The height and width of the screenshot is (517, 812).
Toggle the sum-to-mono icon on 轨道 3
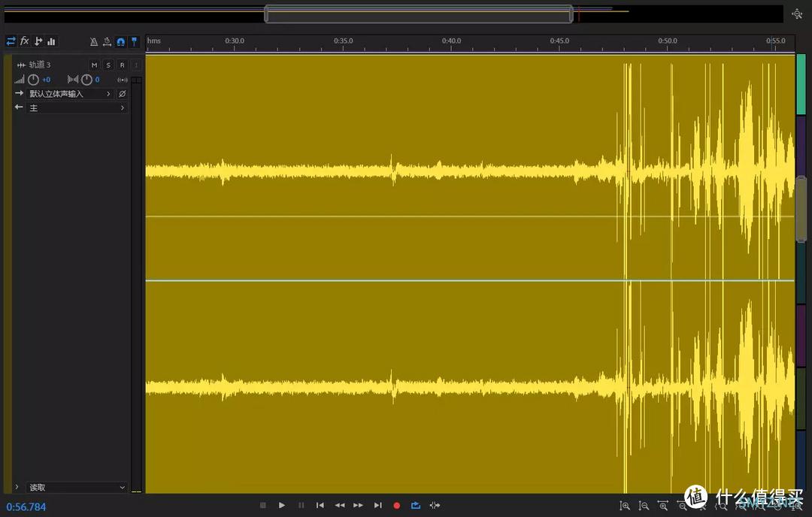coord(123,80)
